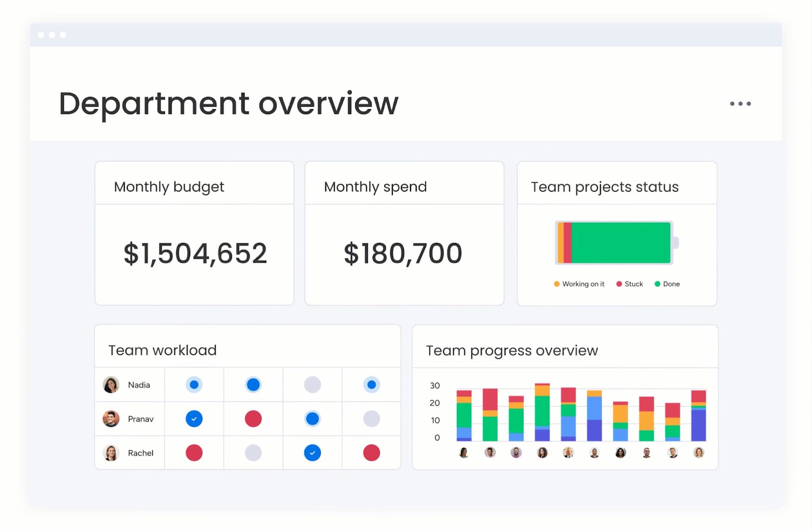
Task: Select first person avatar under progress chart
Action: point(464,452)
